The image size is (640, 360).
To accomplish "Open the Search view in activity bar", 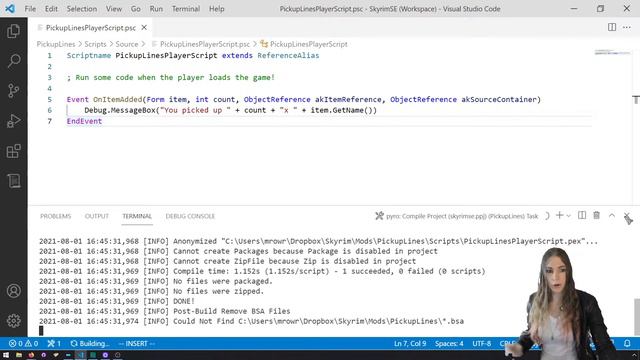I will [13, 61].
